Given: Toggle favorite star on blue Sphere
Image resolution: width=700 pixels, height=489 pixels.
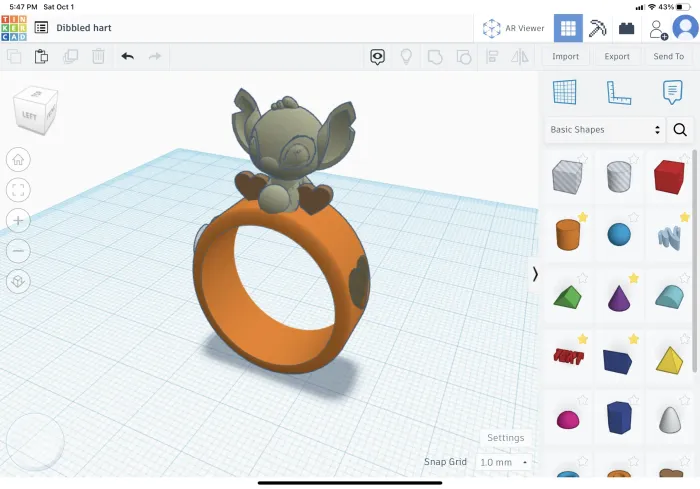Looking at the screenshot, I should [633, 217].
